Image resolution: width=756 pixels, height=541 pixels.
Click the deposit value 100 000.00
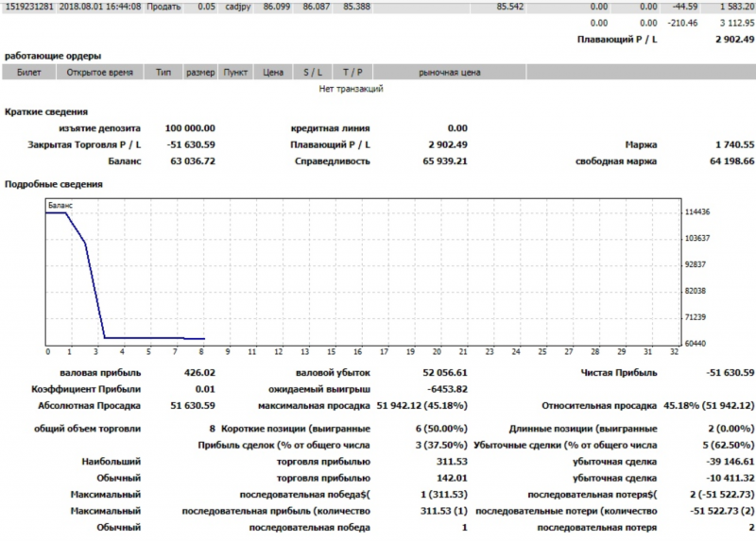(x=190, y=128)
